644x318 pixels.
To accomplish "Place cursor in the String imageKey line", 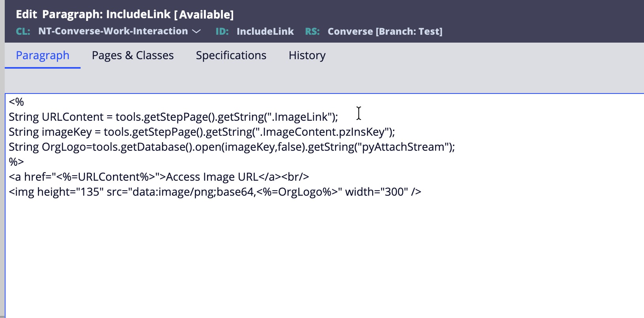I will 201,132.
